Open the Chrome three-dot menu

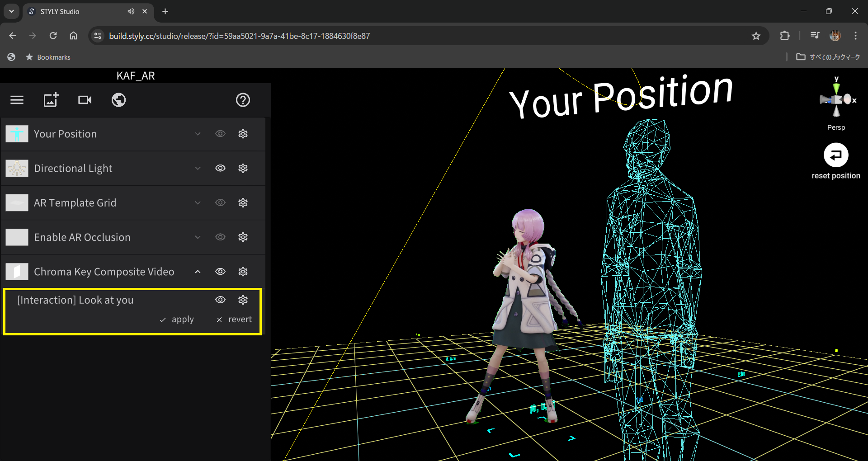[855, 36]
